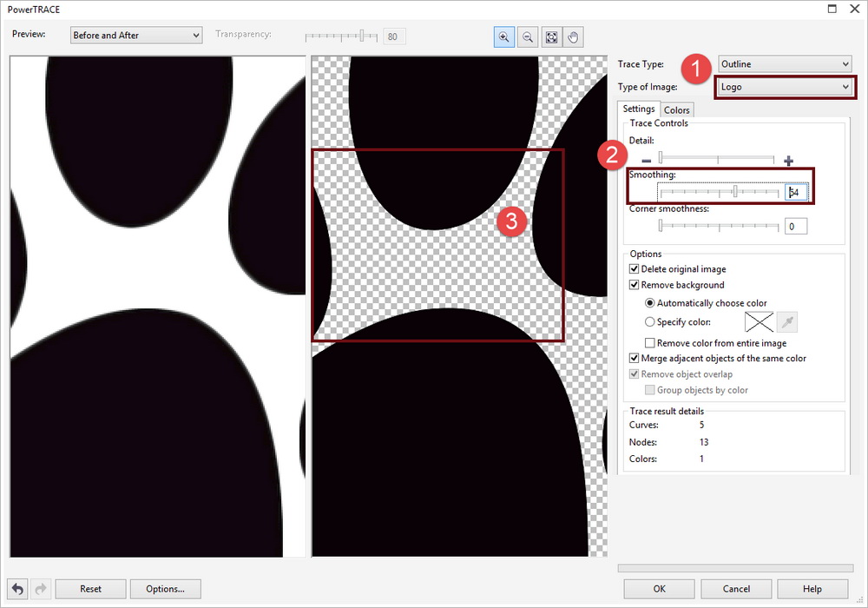
Task: Click the Specify color swatch box
Action: pyautogui.click(x=759, y=321)
